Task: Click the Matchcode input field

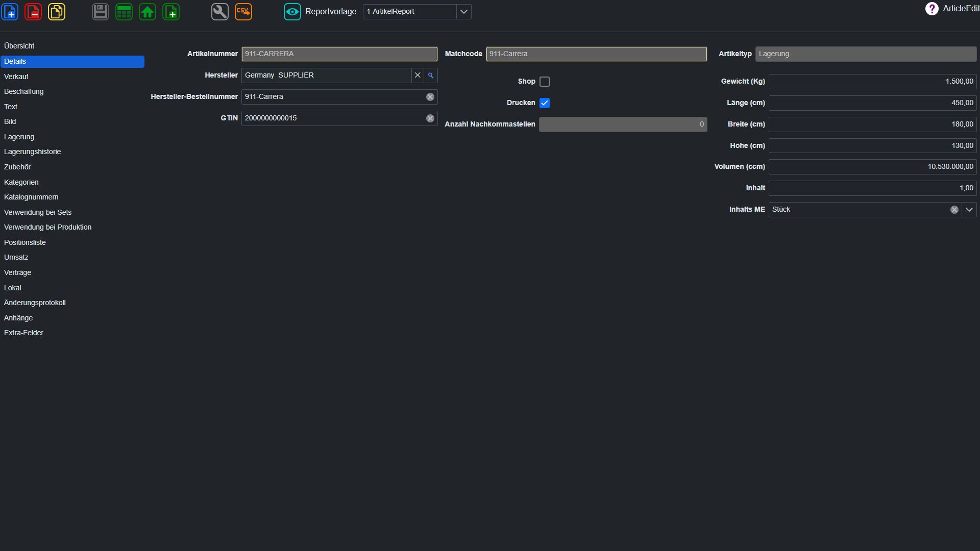Action: [x=596, y=54]
